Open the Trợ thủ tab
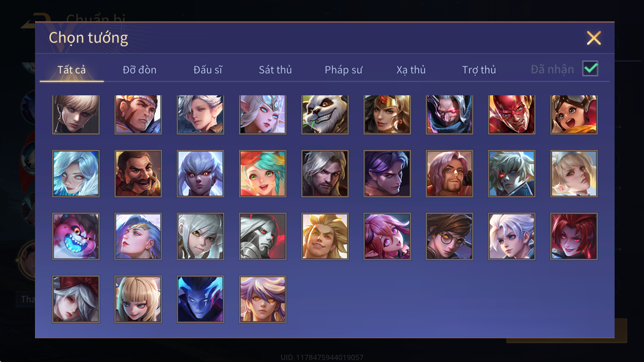 pyautogui.click(x=479, y=70)
